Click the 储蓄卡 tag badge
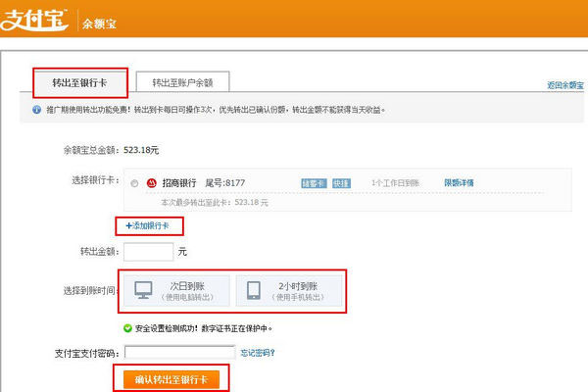Image resolution: width=588 pixels, height=392 pixels. pyautogui.click(x=314, y=183)
